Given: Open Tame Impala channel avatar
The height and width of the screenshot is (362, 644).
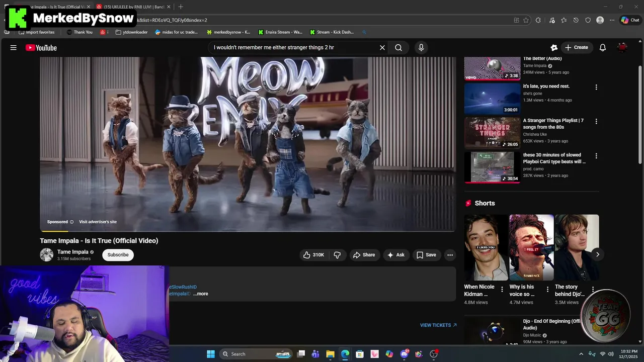Looking at the screenshot, I should pos(47,255).
